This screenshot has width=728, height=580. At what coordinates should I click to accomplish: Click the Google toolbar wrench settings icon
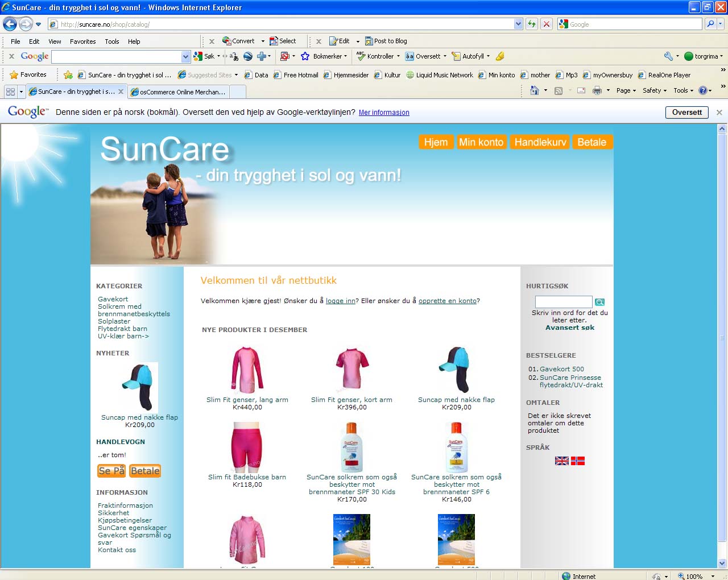coord(668,56)
